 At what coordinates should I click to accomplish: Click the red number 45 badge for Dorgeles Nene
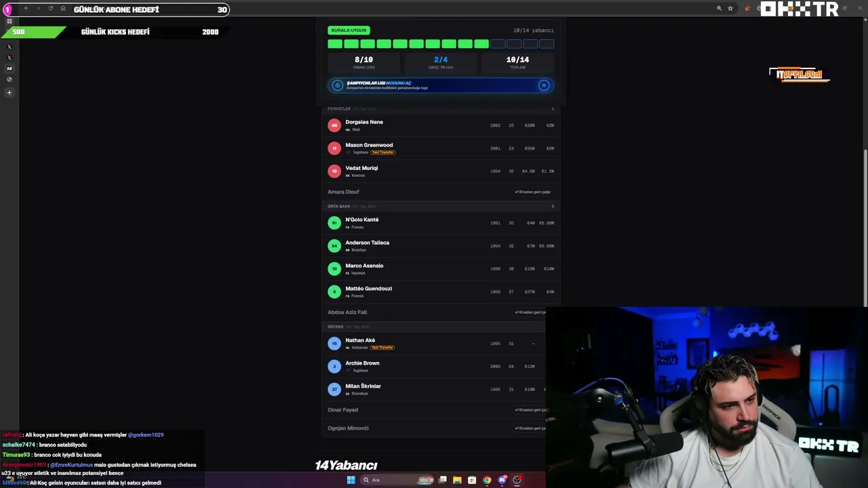[x=334, y=125]
